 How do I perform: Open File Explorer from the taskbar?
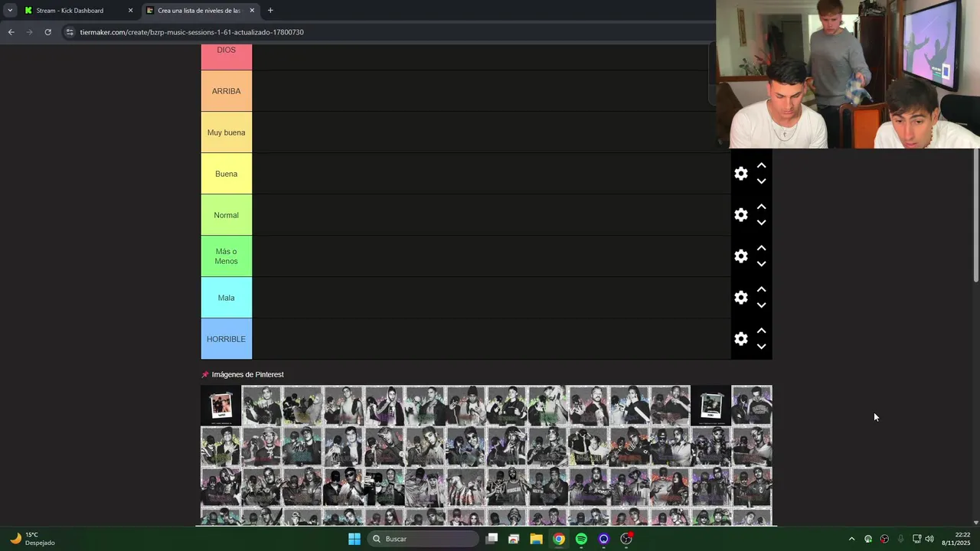tap(536, 539)
